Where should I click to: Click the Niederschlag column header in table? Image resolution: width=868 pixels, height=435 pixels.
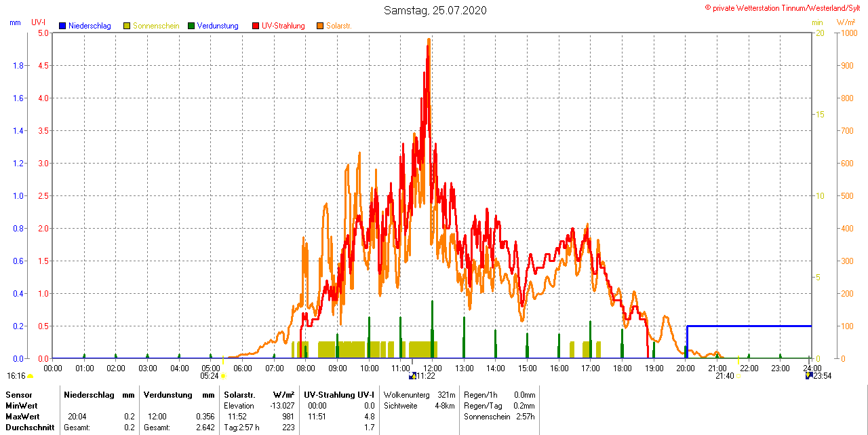pos(89,394)
